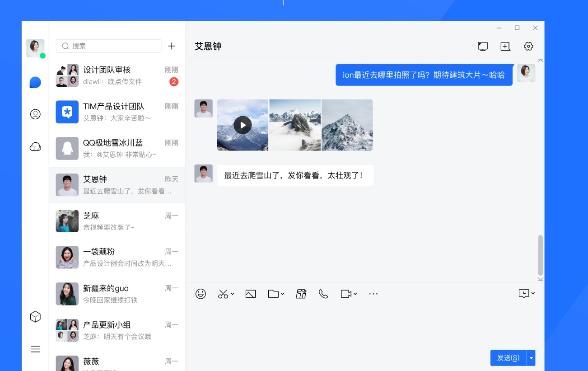588x371 pixels.
Task: Click own profile avatar in sidebar
Action: click(35, 48)
